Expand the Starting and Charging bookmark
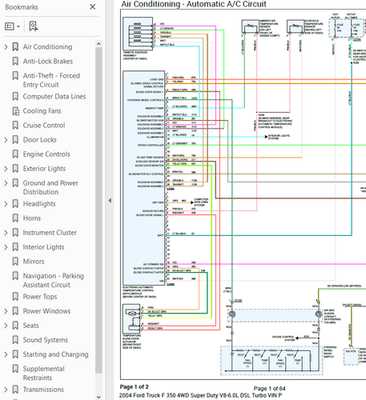The height and width of the screenshot is (400, 366). [5, 354]
